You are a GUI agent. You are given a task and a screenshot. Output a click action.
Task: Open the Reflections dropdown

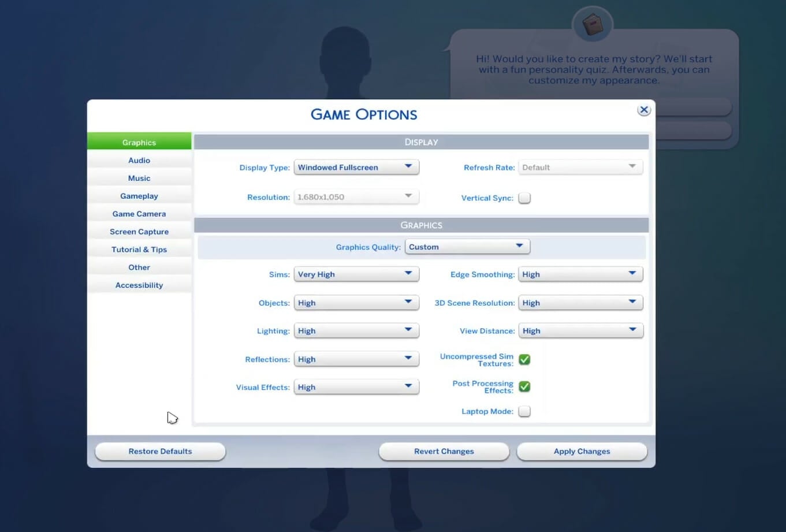coord(356,359)
